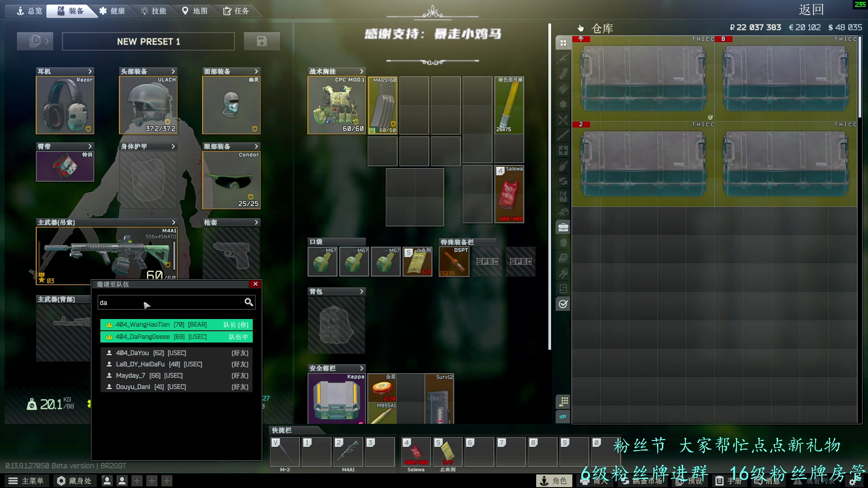Click the sort table grid icon
Screen dimensions: 868x488
point(563,401)
